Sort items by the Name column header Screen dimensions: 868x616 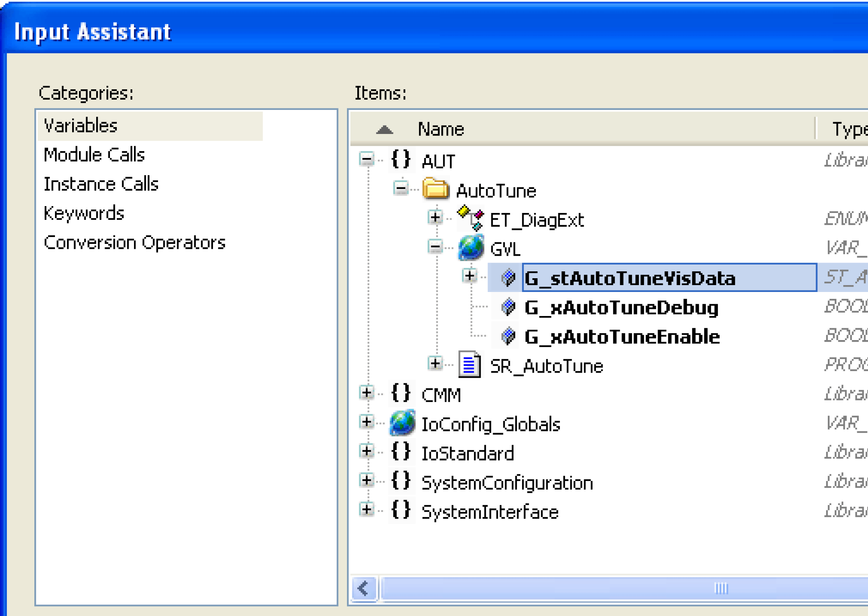[x=440, y=129]
